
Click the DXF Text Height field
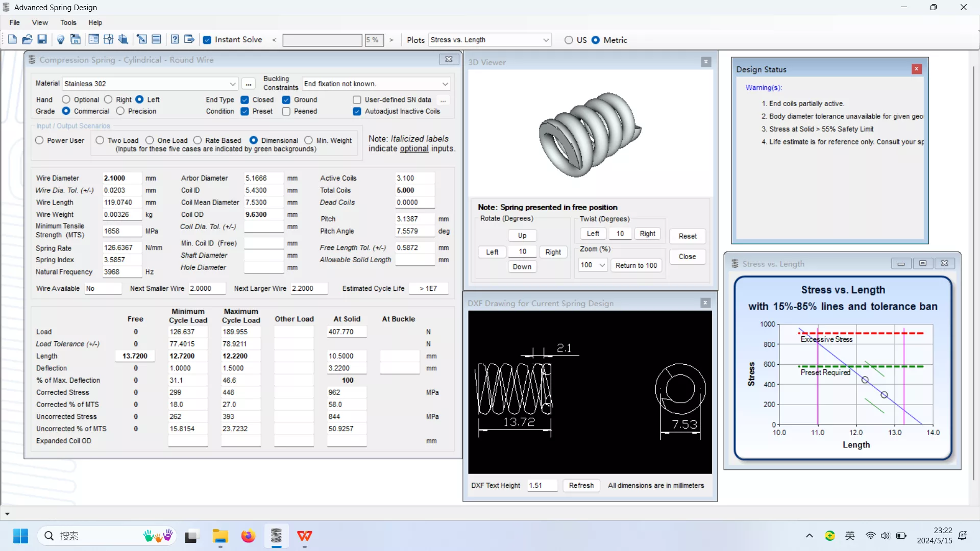click(542, 486)
